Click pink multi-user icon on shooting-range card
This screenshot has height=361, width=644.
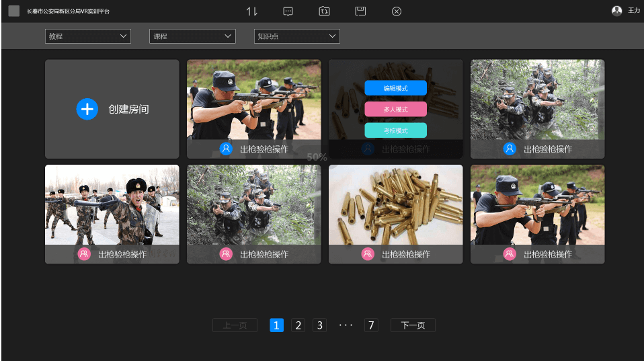(x=510, y=254)
